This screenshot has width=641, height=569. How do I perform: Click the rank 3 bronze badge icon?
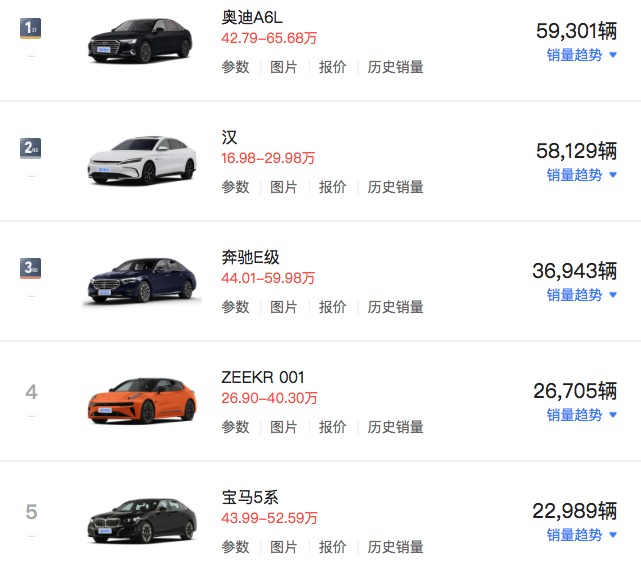point(31,268)
